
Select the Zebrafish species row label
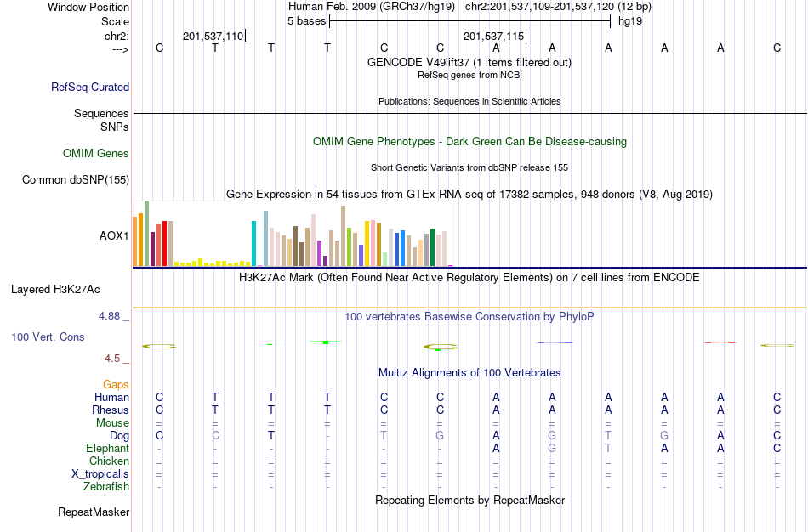pos(106,486)
